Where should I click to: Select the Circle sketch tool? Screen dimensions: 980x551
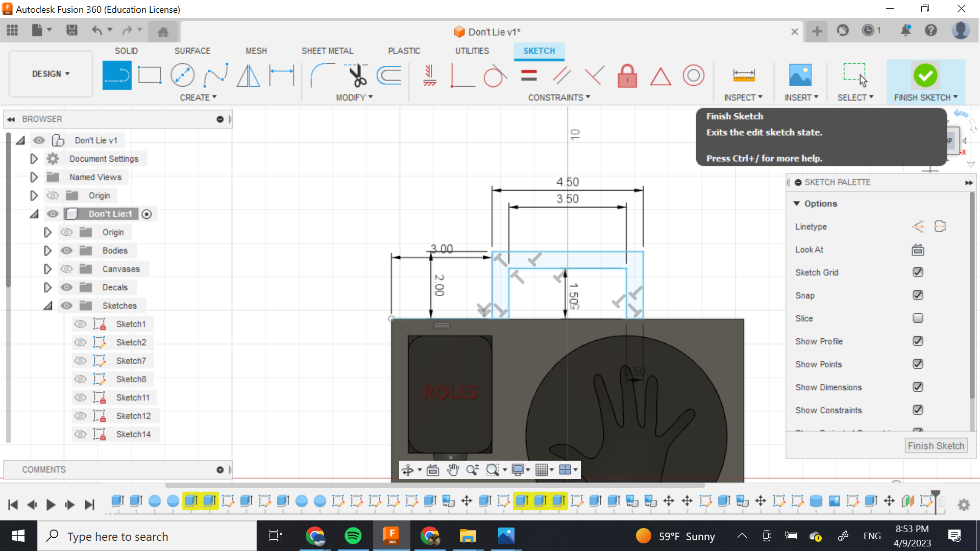click(x=182, y=76)
